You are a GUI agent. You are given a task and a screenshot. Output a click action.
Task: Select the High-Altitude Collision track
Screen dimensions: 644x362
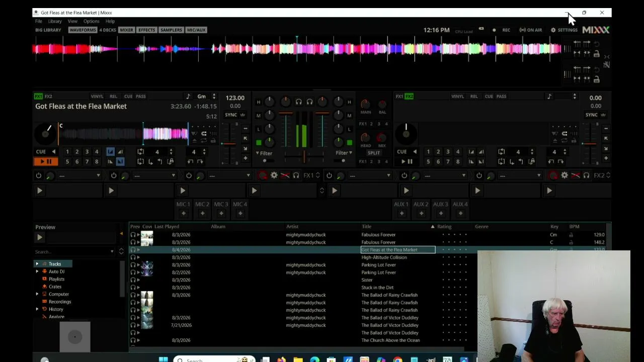coord(384,257)
